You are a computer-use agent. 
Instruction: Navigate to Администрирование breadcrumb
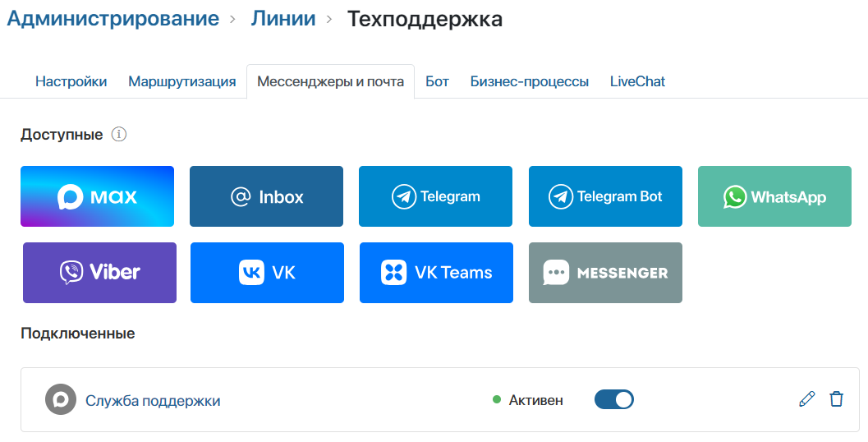113,19
